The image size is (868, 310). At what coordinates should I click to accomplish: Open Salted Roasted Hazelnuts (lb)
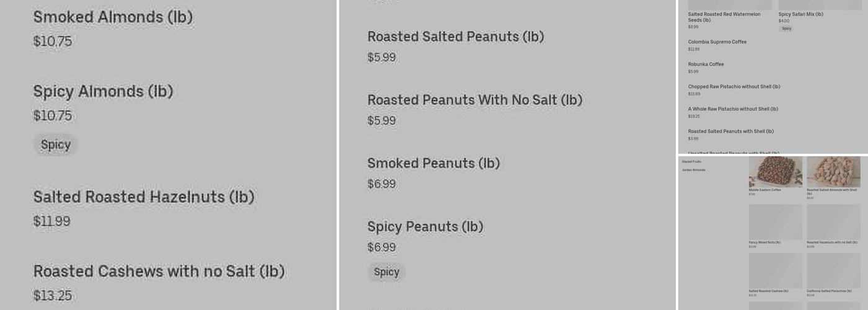click(x=144, y=197)
